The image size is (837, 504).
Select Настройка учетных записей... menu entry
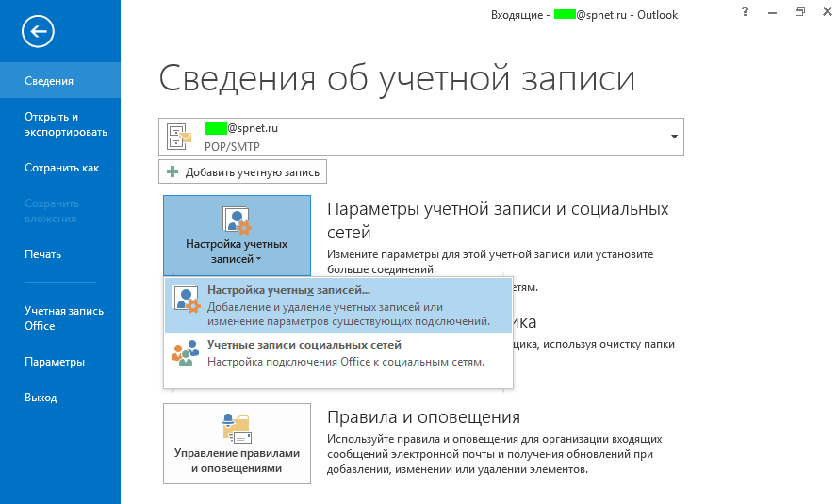(x=337, y=305)
